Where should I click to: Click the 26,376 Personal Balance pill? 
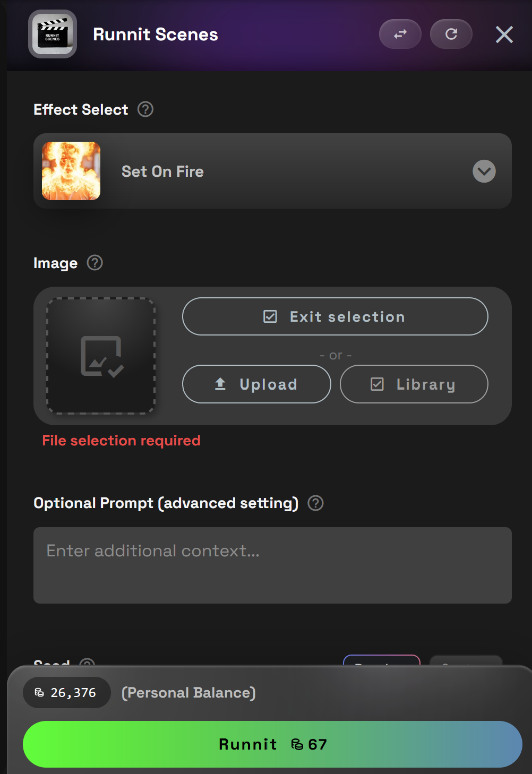coord(67,692)
